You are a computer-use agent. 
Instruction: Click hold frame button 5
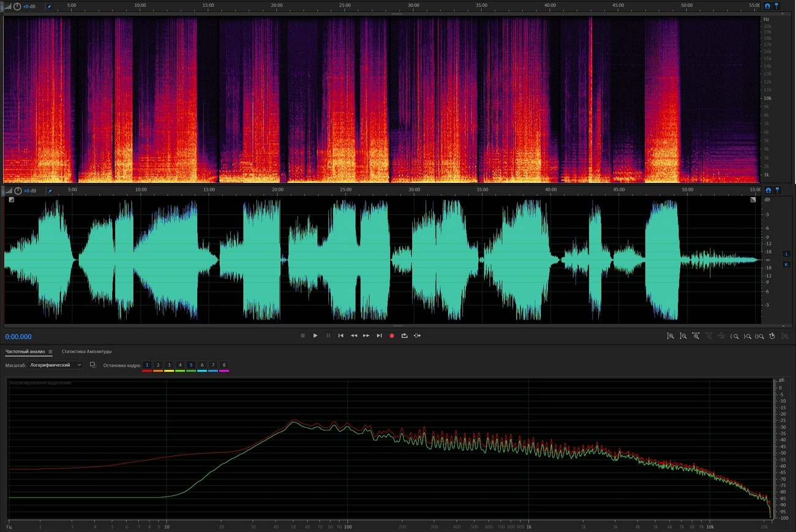tap(191, 365)
